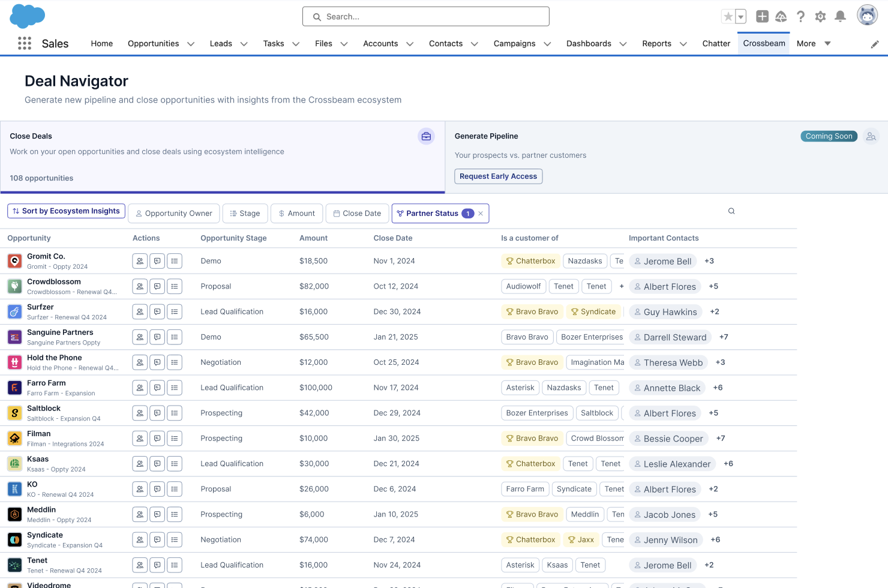Click the Bessie Cooper contact pill
Image resolution: width=888 pixels, height=588 pixels.
click(669, 439)
